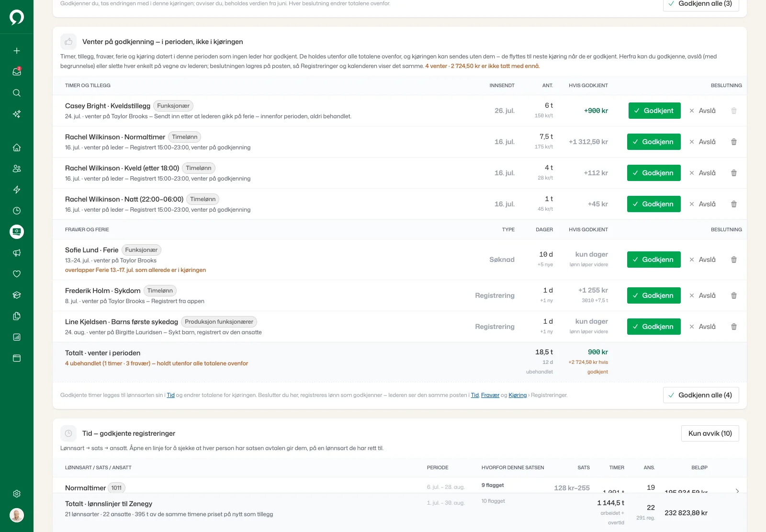Click the Funksjonær tag on Sofie Lund

[x=141, y=250]
